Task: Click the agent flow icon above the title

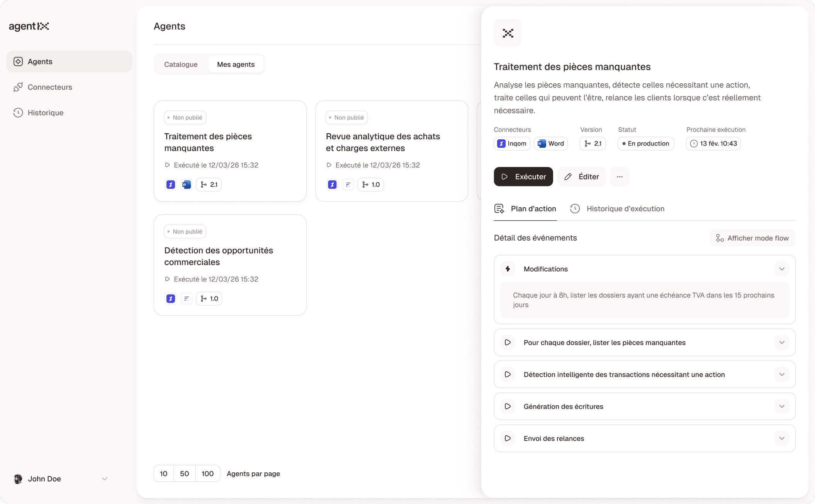Action: [x=508, y=33]
